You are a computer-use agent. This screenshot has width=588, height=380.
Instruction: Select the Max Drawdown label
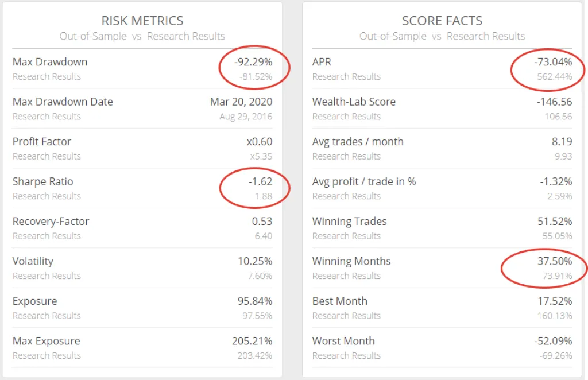click(x=50, y=62)
